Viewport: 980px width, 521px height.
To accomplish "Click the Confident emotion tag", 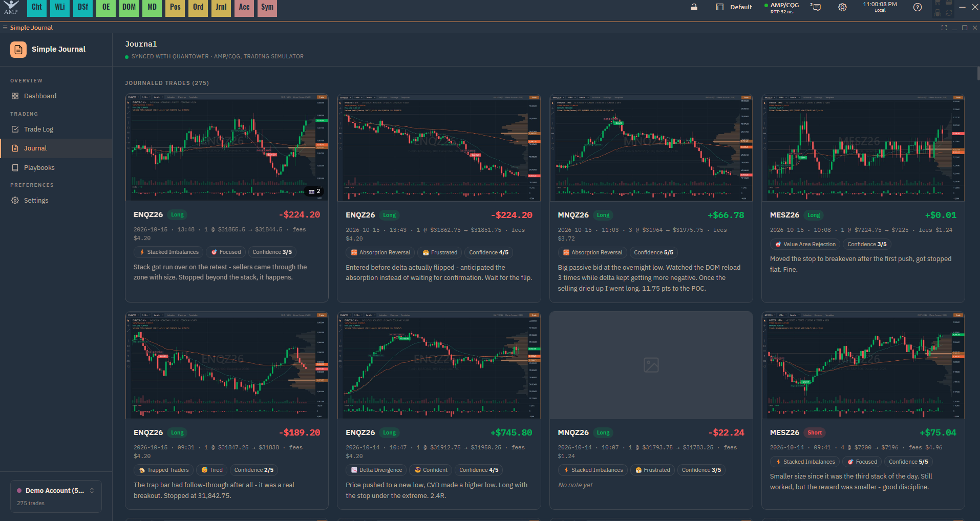I will (431, 470).
